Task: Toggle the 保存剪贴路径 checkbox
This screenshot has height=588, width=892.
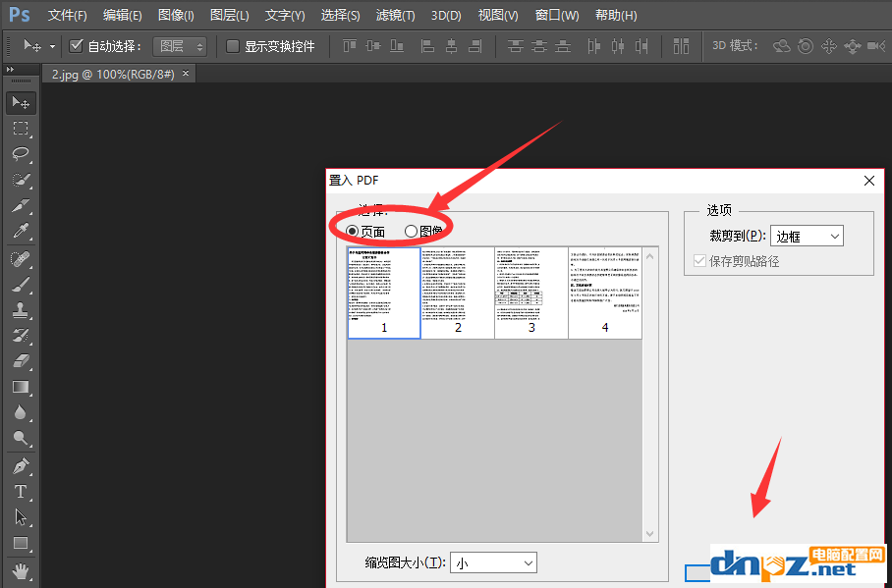Action: 699,261
